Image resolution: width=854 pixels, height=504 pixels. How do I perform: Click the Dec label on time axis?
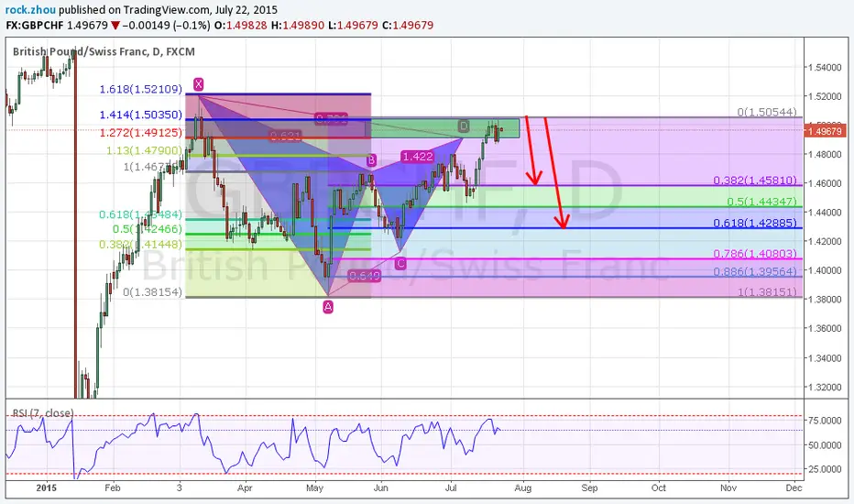click(794, 488)
